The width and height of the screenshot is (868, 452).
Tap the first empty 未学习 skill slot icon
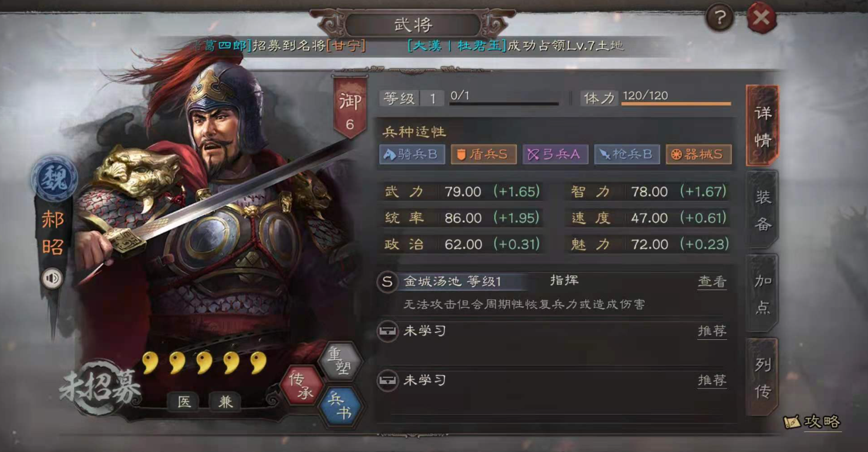[x=387, y=331]
